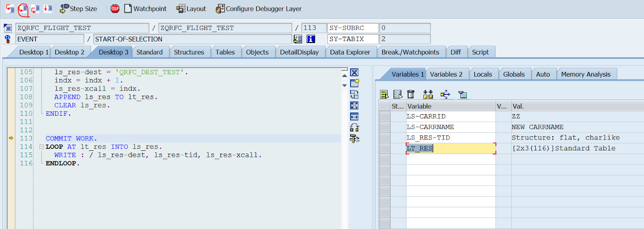Image resolution: width=644 pixels, height=229 pixels.
Task: Switch to the Desktop 2 tab
Action: [69, 52]
